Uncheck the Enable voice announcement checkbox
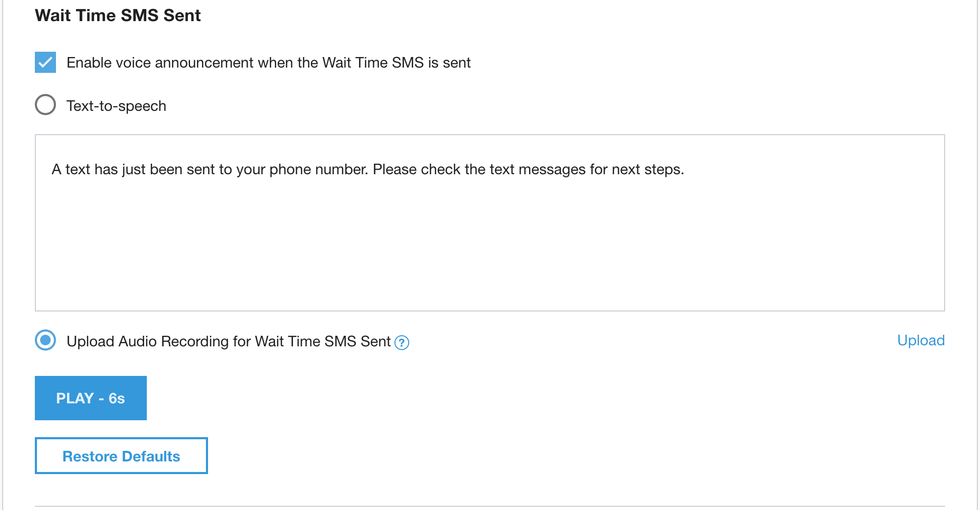This screenshot has width=980, height=510. 45,62
